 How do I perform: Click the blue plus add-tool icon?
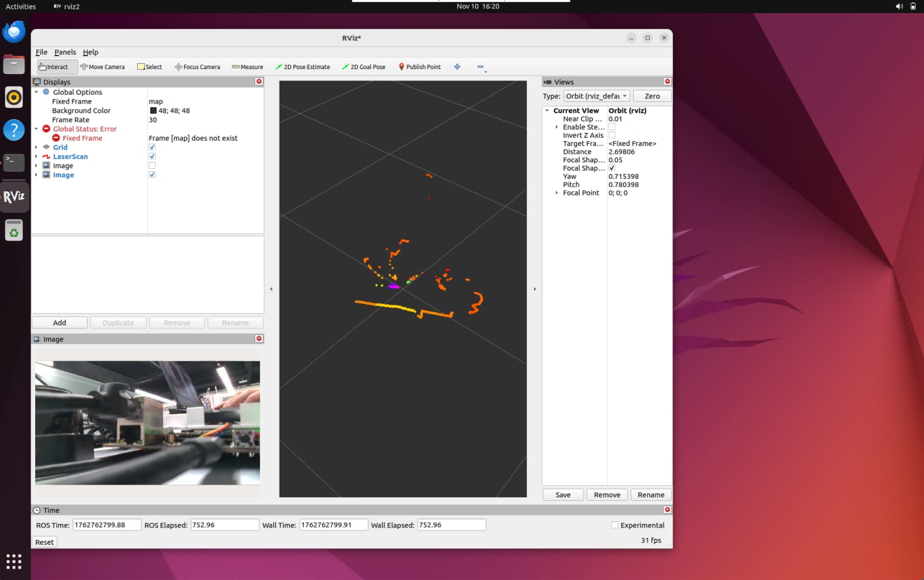[x=457, y=67]
